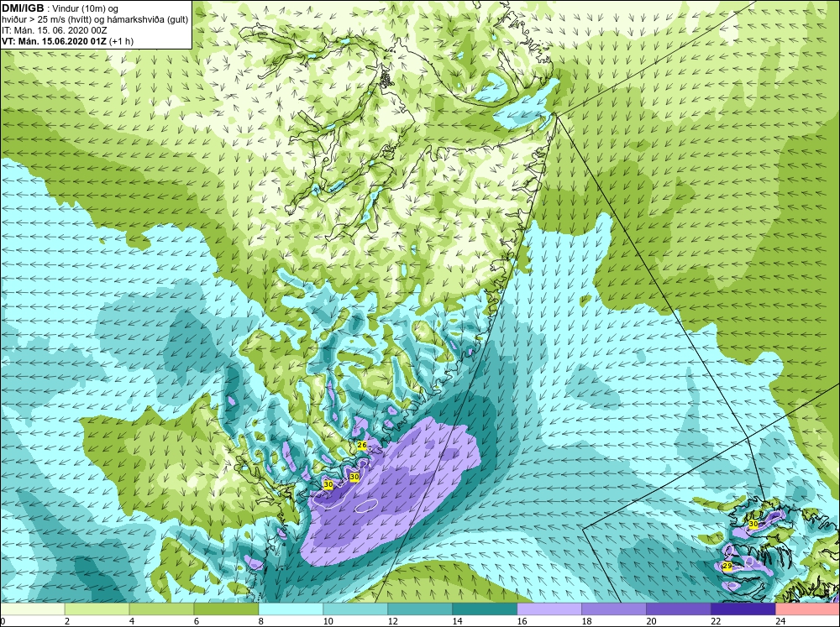
Task: Click the '(+1 h)' forecast offset text
Action: tap(121, 41)
